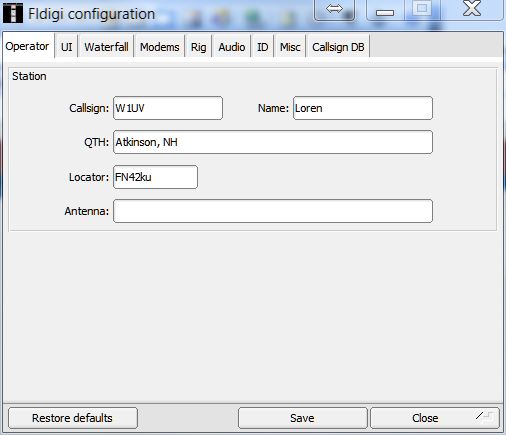The height and width of the screenshot is (435, 506).
Task: Maximize the Fldigi configuration window
Action: [x=422, y=9]
